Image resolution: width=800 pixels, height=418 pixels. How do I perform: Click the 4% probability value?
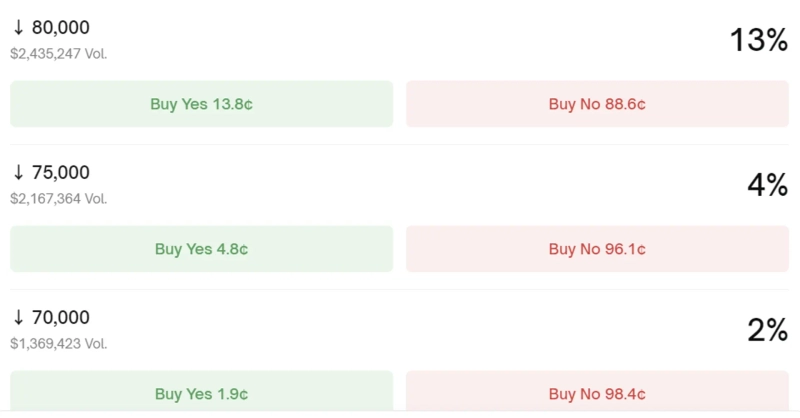click(x=768, y=185)
